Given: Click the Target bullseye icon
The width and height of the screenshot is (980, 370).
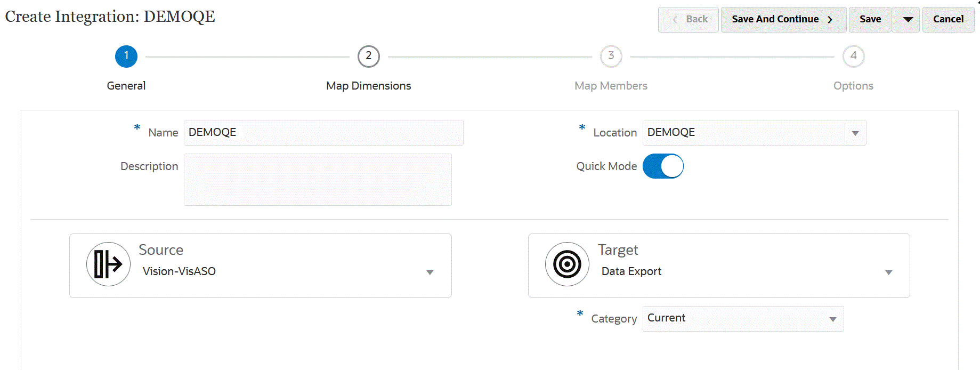Looking at the screenshot, I should coord(567,264).
